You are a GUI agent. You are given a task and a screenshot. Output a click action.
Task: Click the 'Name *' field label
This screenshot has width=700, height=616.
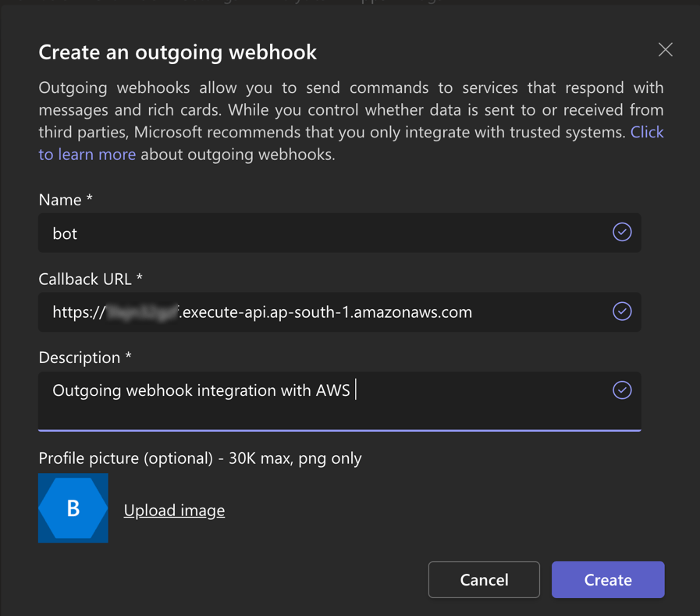[x=66, y=200]
